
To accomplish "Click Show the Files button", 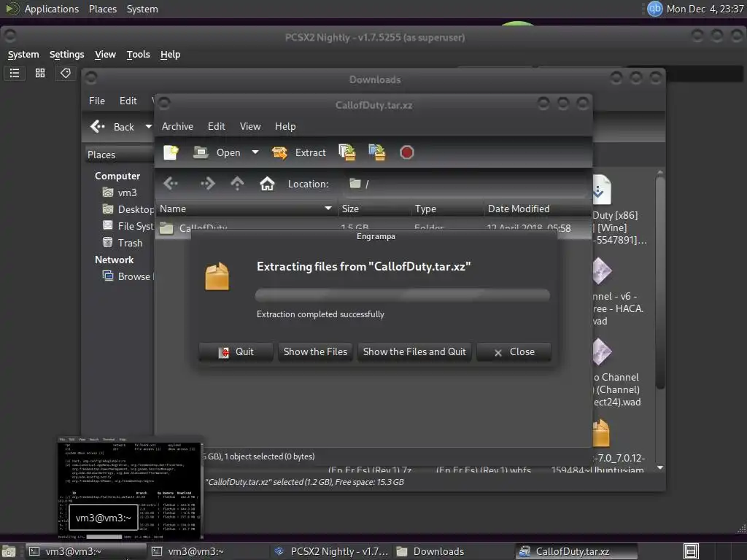I will click(315, 352).
